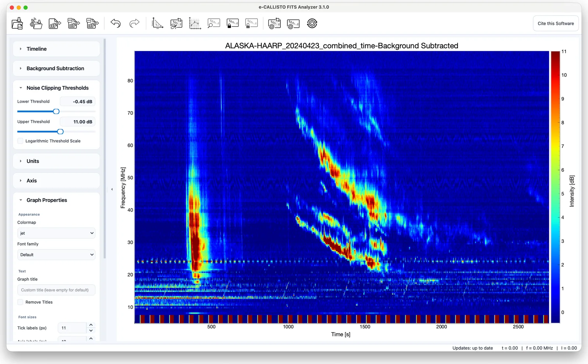Image resolution: width=588 pixels, height=364 pixels.
Task: Click the fifth export icon with chart
Action: [x=92, y=24]
